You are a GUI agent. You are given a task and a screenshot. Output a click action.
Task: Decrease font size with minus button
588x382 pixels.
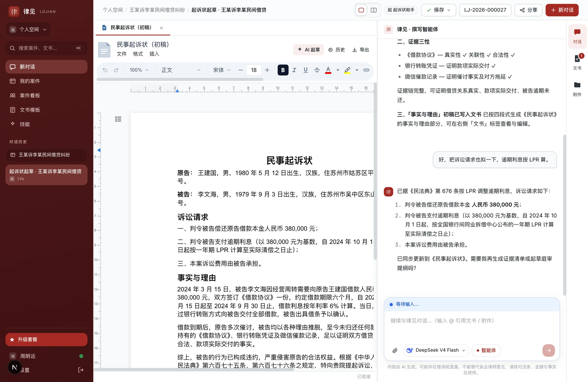241,70
